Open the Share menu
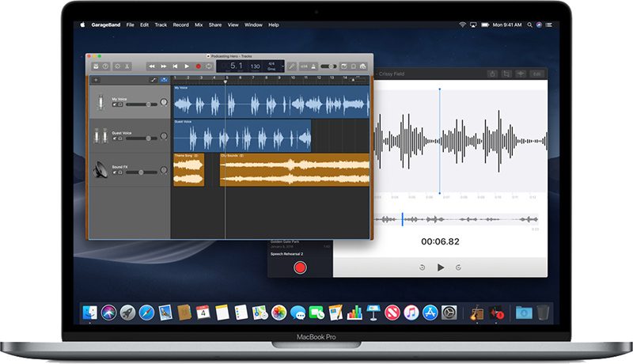 pyautogui.click(x=215, y=25)
